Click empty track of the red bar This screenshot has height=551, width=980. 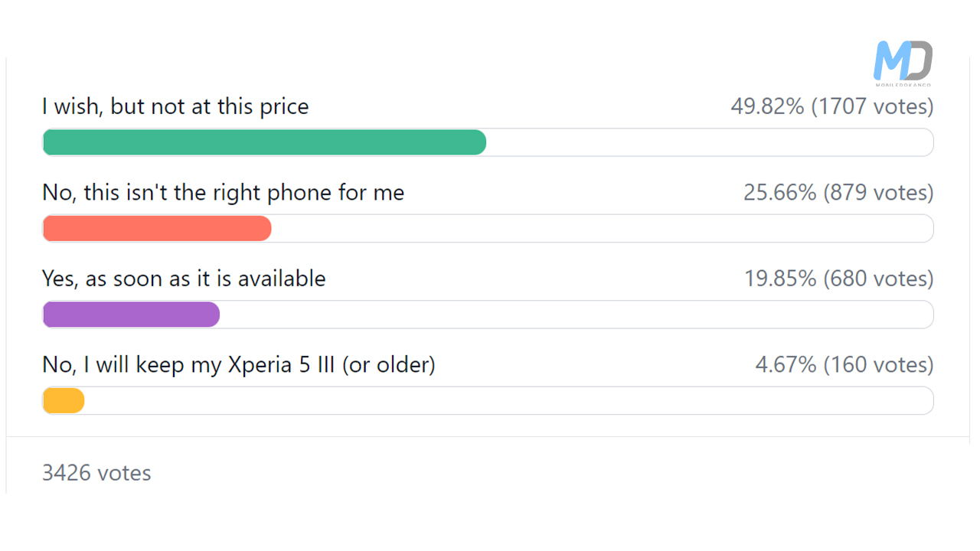coord(603,228)
